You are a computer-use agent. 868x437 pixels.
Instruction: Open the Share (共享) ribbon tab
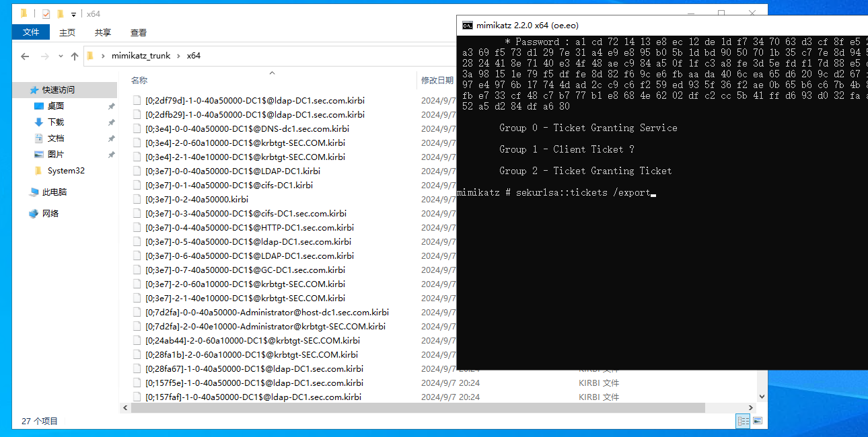point(103,32)
